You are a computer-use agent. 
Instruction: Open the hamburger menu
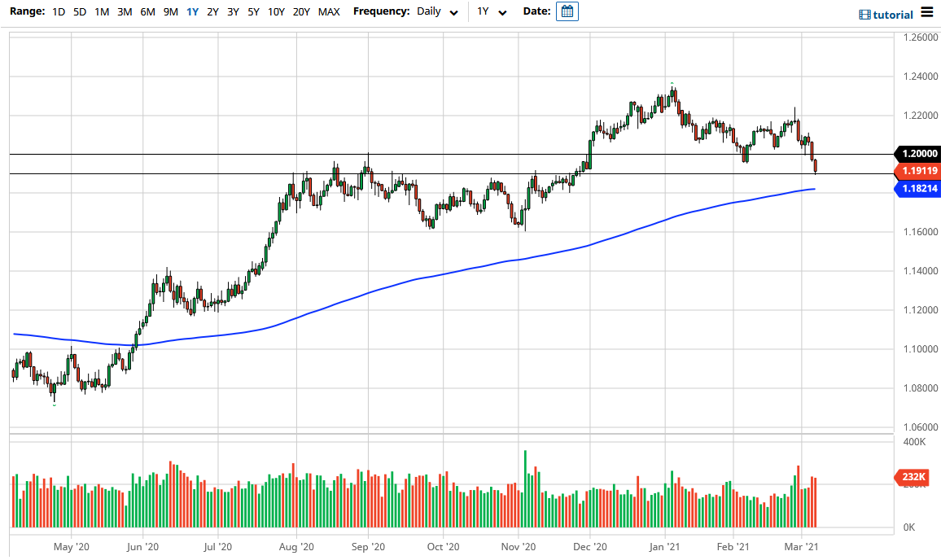(x=926, y=13)
